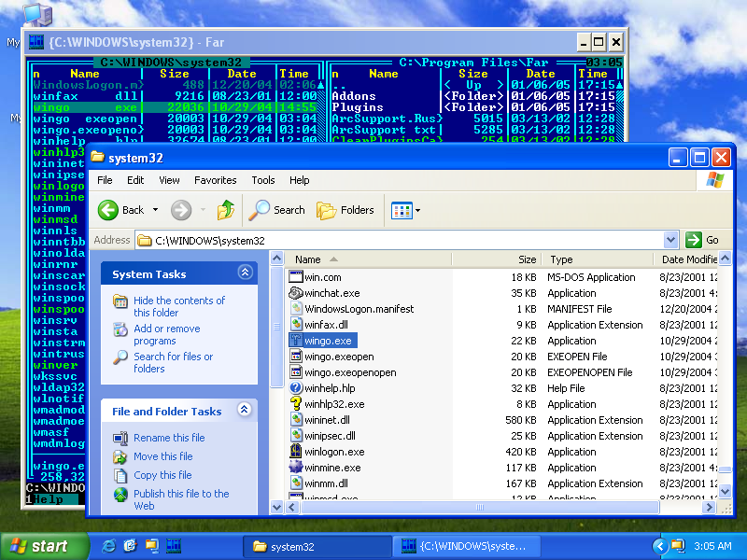Open the View menu in Explorer
This screenshot has height=560, width=747.
pos(169,180)
